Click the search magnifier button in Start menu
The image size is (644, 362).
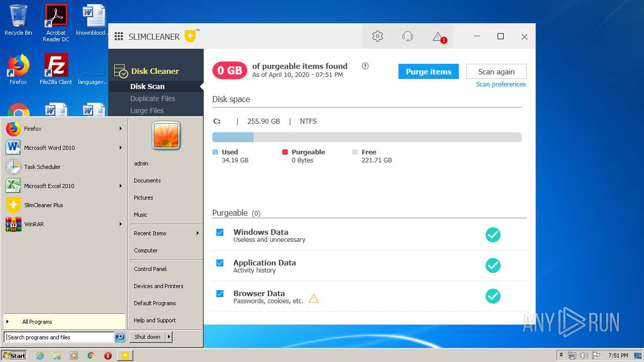[120, 337]
